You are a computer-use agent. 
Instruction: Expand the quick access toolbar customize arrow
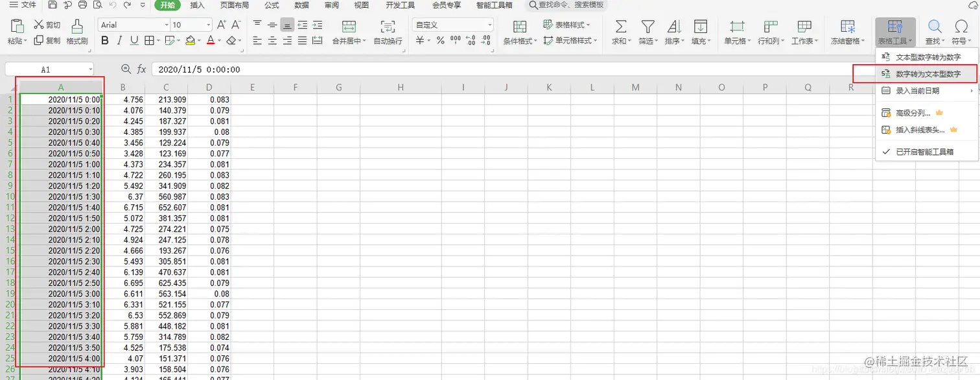tap(143, 5)
